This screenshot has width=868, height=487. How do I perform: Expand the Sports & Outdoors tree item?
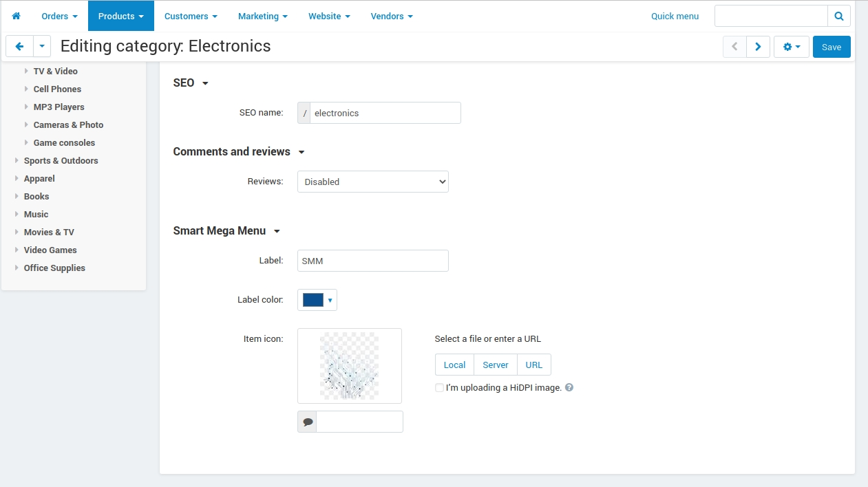coord(17,160)
